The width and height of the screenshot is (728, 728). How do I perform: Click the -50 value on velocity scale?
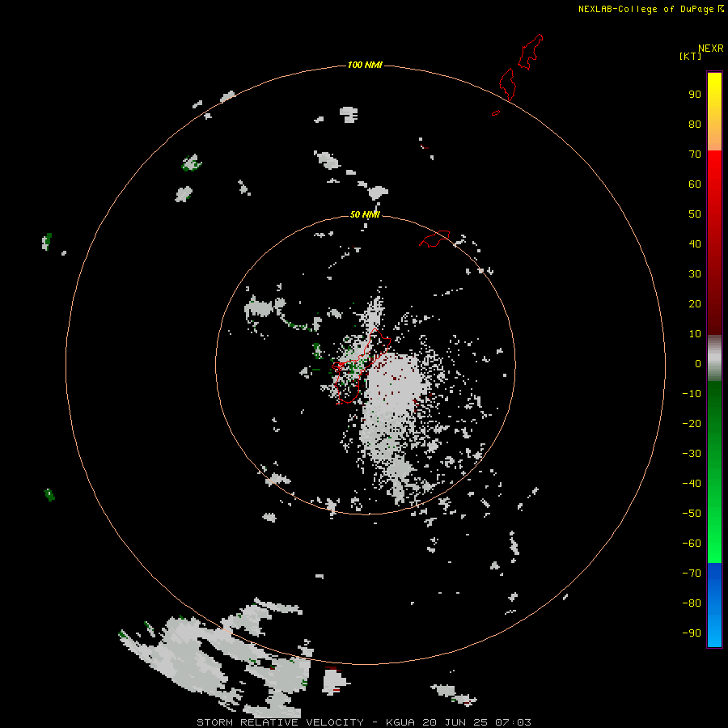tap(692, 514)
